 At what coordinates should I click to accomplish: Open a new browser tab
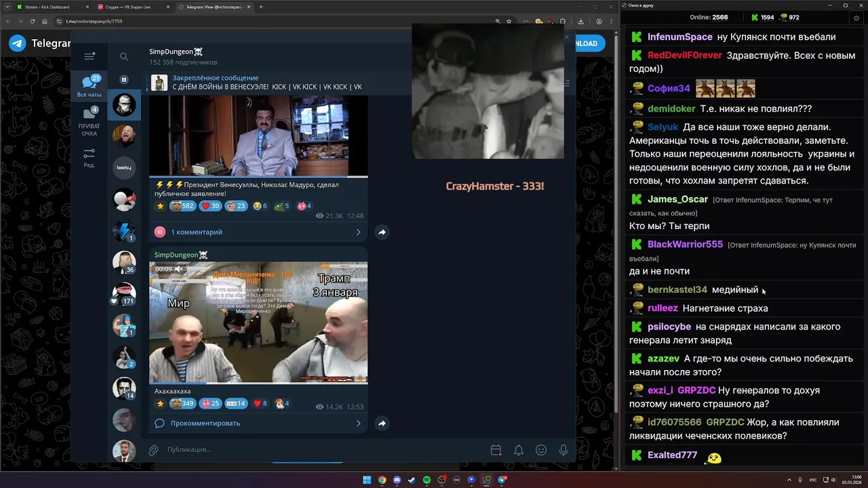[261, 7]
